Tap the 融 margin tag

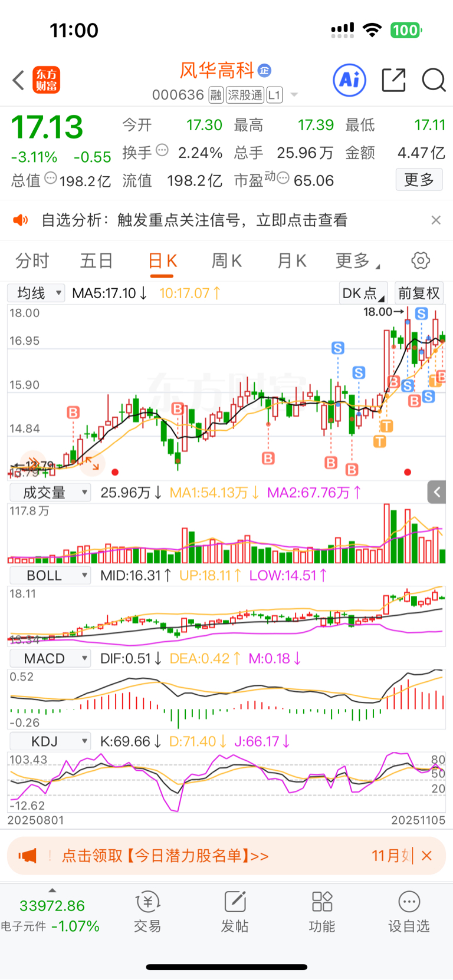[x=216, y=95]
